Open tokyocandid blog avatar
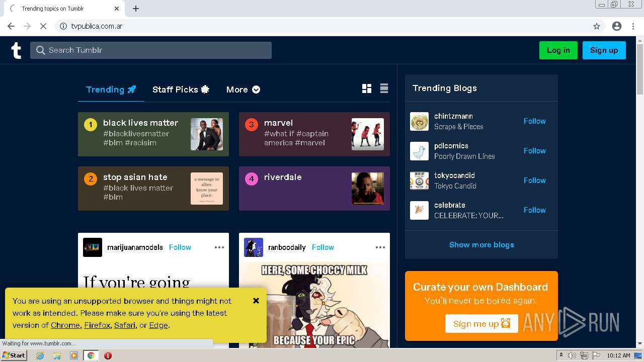The height and width of the screenshot is (362, 644). tap(419, 180)
